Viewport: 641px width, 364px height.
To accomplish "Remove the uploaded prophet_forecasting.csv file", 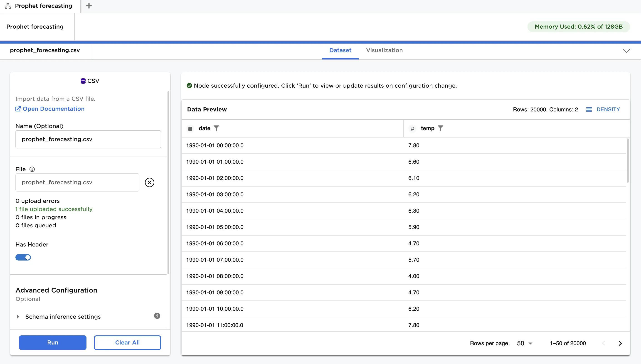I will (150, 182).
